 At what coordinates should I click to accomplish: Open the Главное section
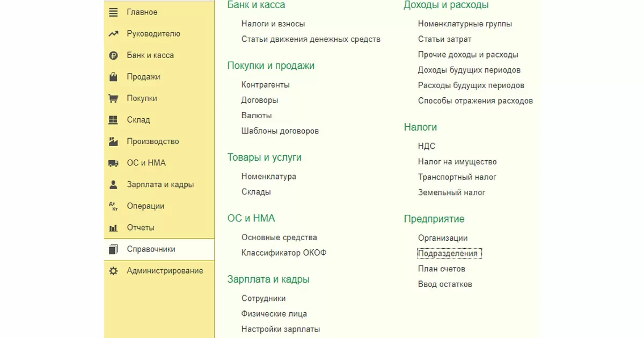[142, 12]
